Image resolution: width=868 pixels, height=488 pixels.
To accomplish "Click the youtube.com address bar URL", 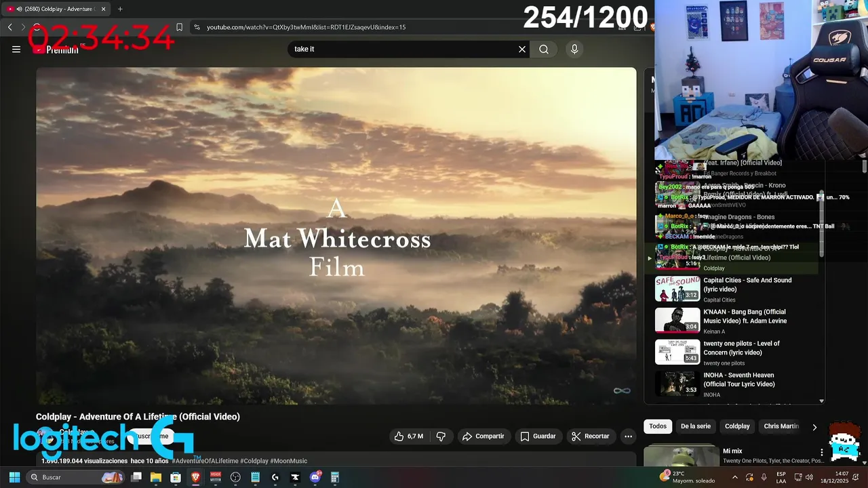I will (306, 27).
